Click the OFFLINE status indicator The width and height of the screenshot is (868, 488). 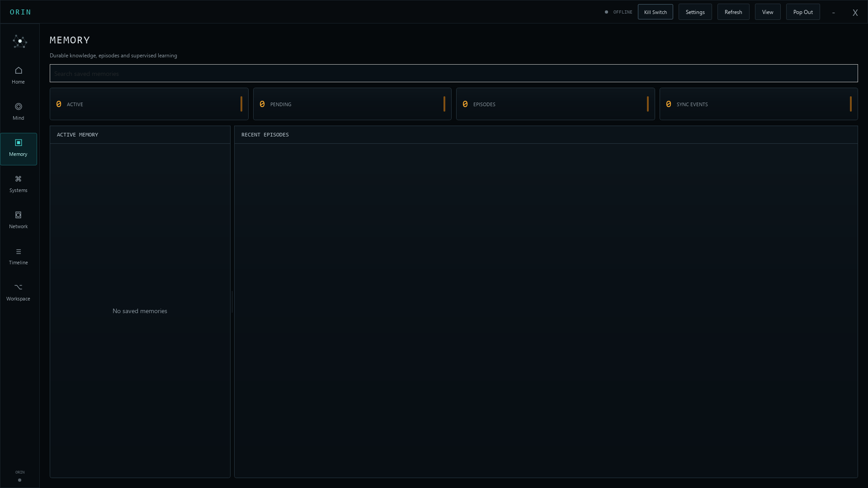click(618, 12)
